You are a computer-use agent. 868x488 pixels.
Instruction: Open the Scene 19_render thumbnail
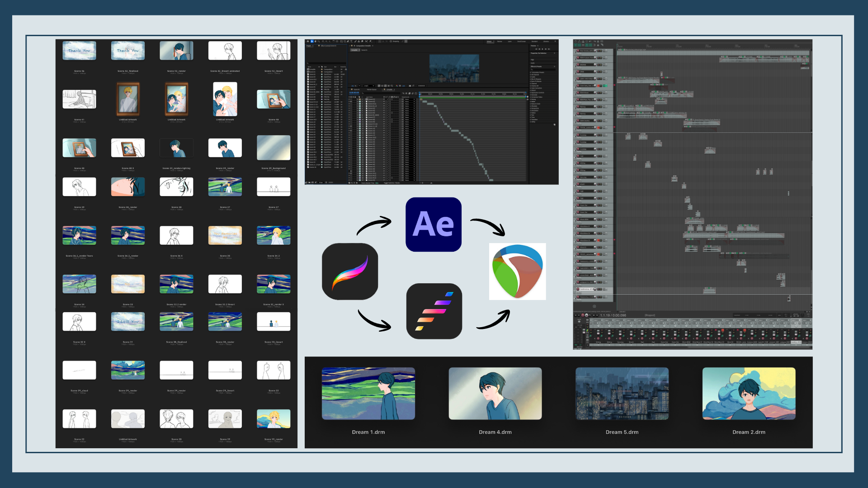(274, 419)
